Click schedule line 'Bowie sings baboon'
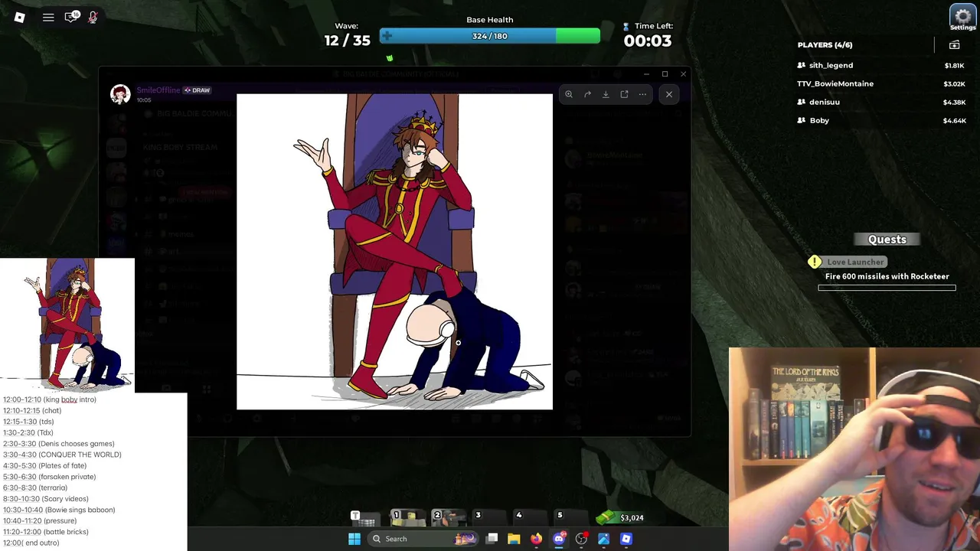The width and height of the screenshot is (980, 551). click(59, 510)
